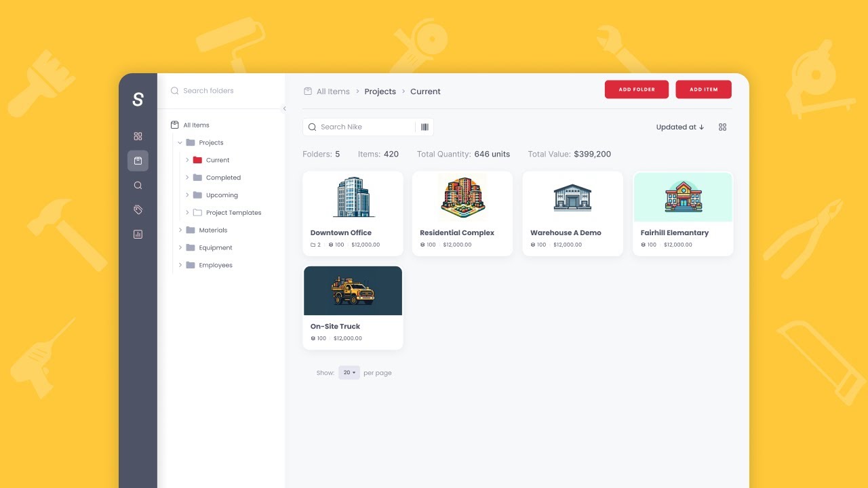
Task: Expand the Equipment folder chevron
Action: 180,248
